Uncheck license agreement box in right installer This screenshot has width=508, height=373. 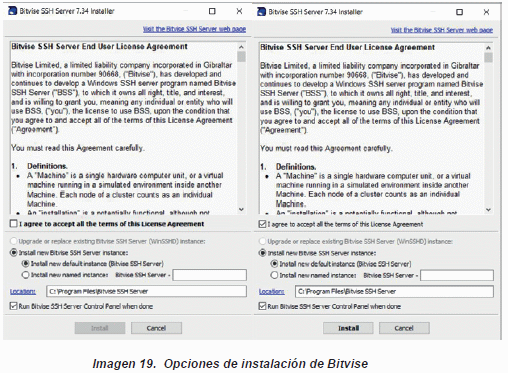click(263, 224)
